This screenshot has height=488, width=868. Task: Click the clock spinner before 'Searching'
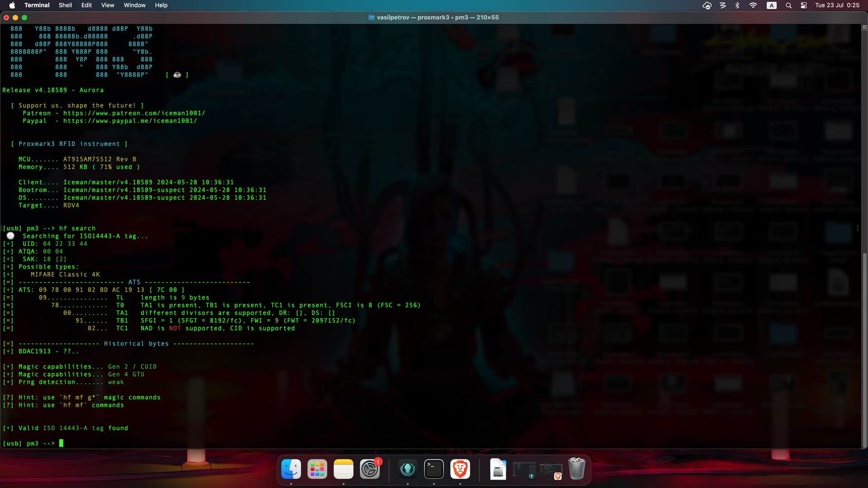[10, 236]
